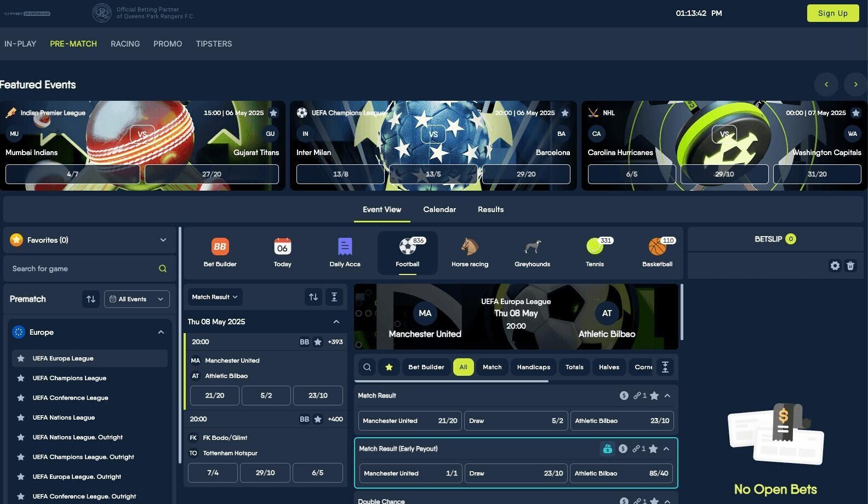868x504 pixels.
Task: Switch to the Results view tab
Action: (x=490, y=209)
